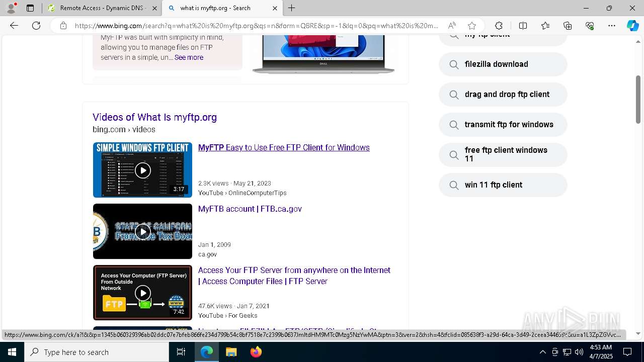Choose free ftp client windows 11 suggestion
644x362 pixels.
point(503,154)
